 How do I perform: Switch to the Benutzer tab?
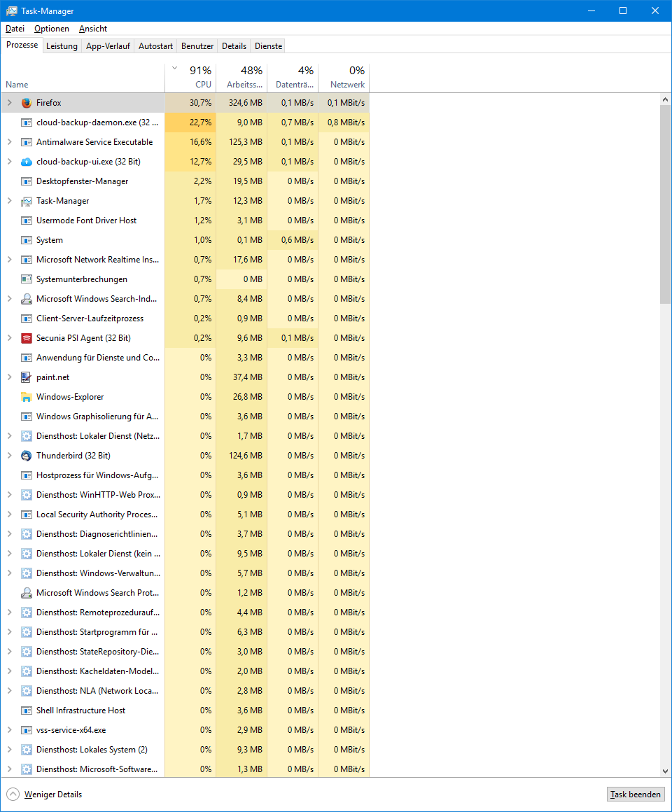tap(197, 46)
